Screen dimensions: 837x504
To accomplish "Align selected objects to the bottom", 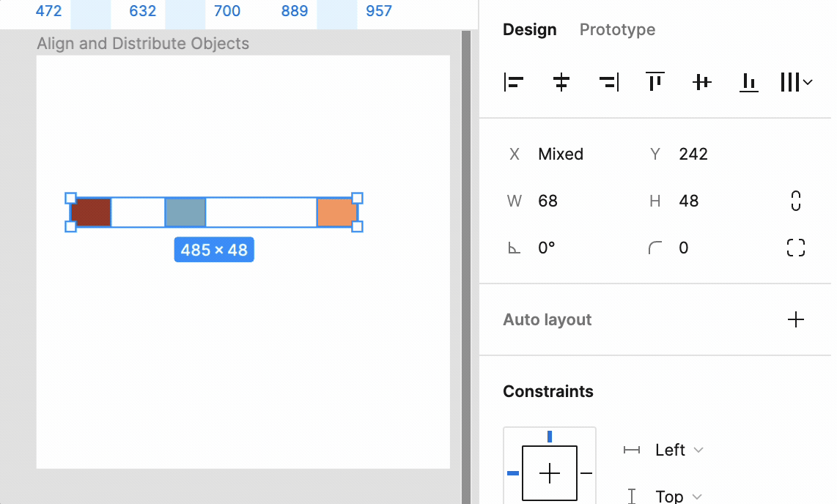I will click(748, 82).
